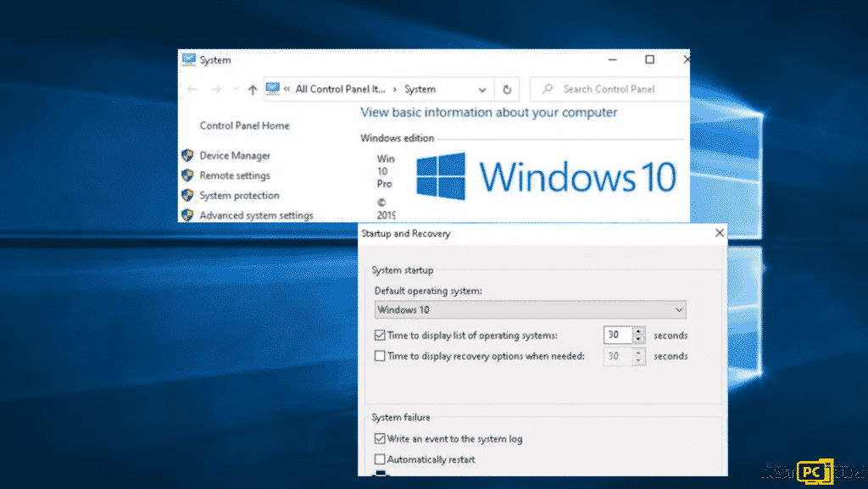
Task: Click the System breadcrumb in address bar
Action: 420,89
